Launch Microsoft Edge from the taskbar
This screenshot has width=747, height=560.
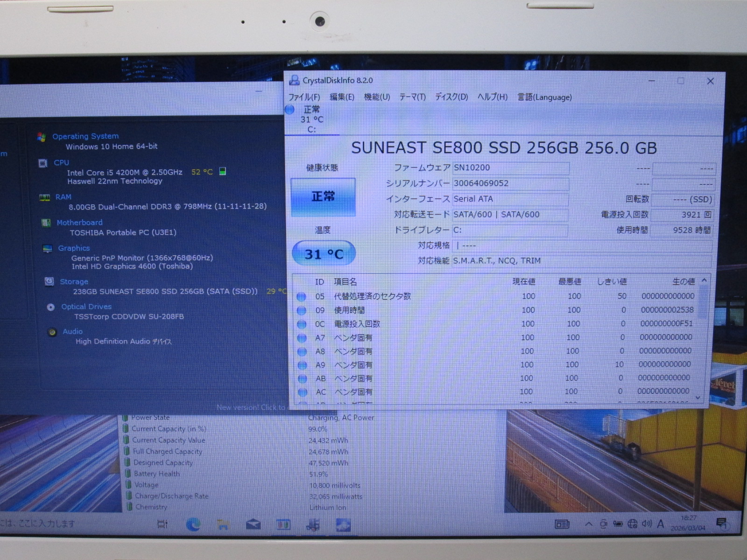[193, 525]
